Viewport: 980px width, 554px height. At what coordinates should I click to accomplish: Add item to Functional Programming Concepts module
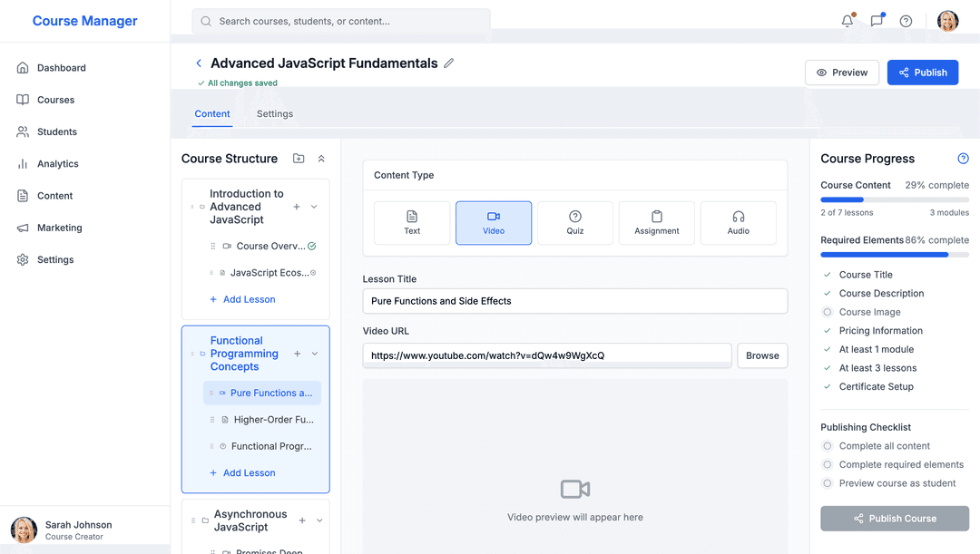point(298,354)
